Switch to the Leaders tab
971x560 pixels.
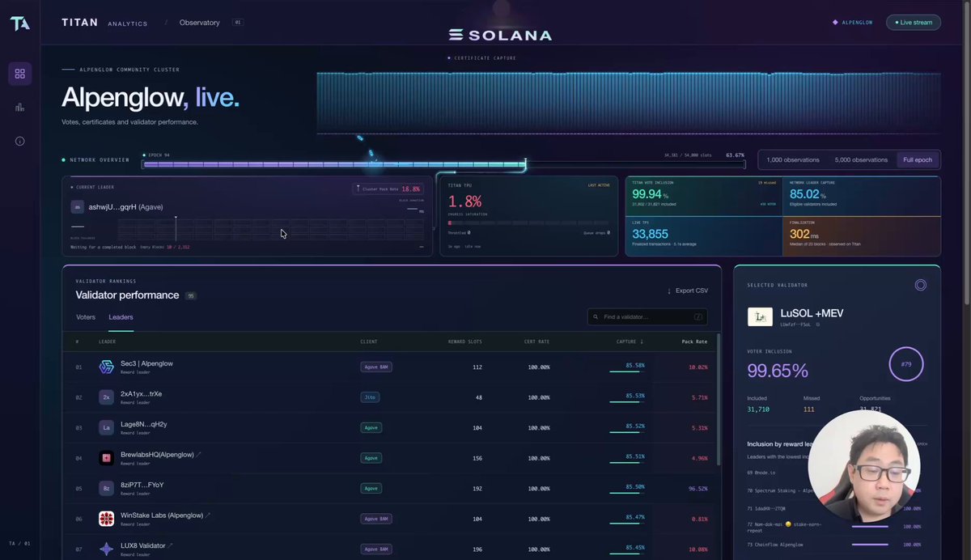121,317
